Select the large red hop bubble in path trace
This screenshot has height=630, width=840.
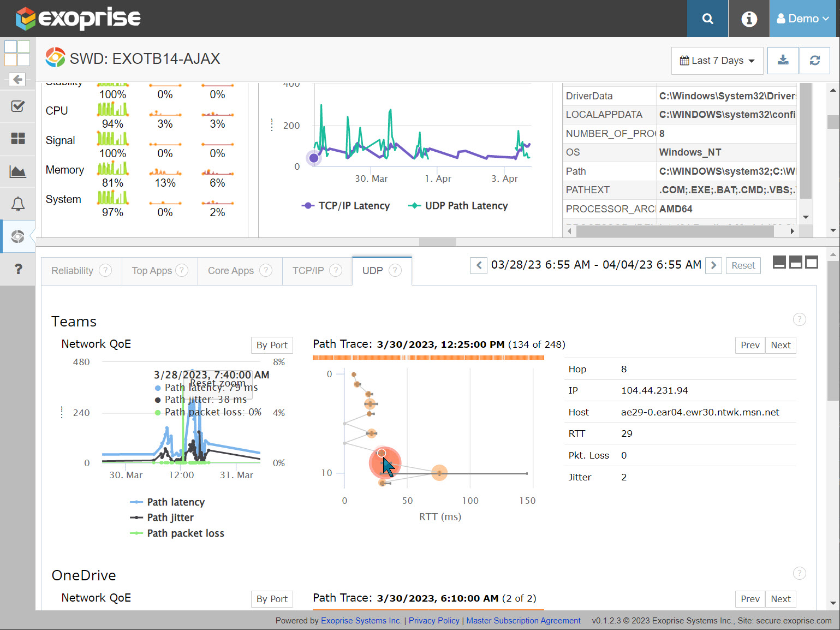pos(385,462)
